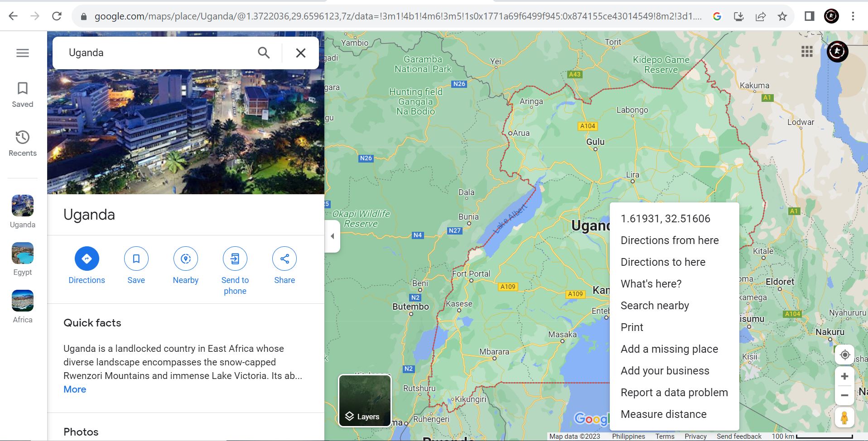The width and height of the screenshot is (868, 441).
Task: Open the Recents sidebar icon
Action: click(x=23, y=144)
